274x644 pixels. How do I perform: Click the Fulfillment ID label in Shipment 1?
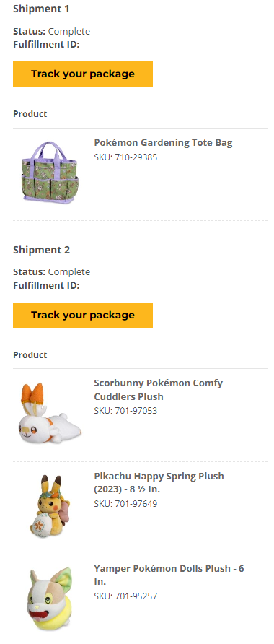tap(46, 44)
